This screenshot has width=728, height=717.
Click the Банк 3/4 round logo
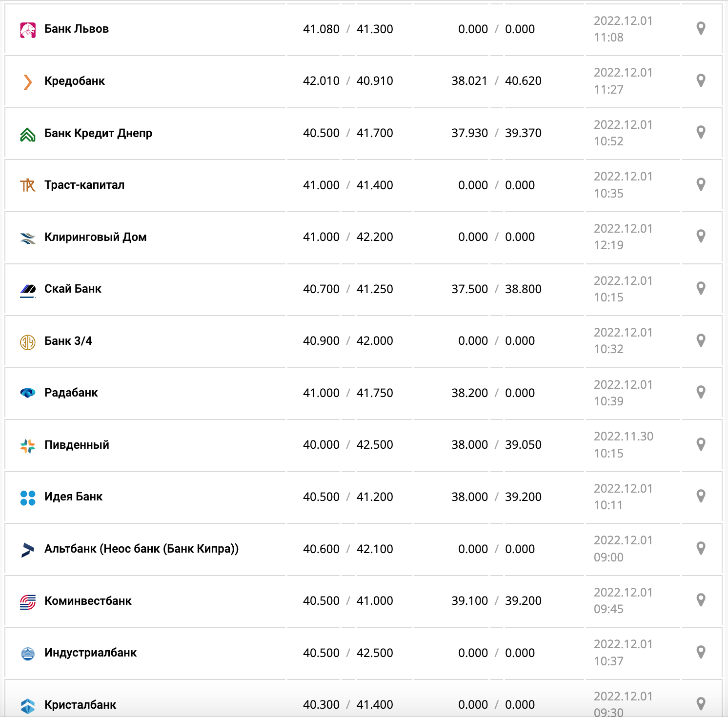coord(28,342)
